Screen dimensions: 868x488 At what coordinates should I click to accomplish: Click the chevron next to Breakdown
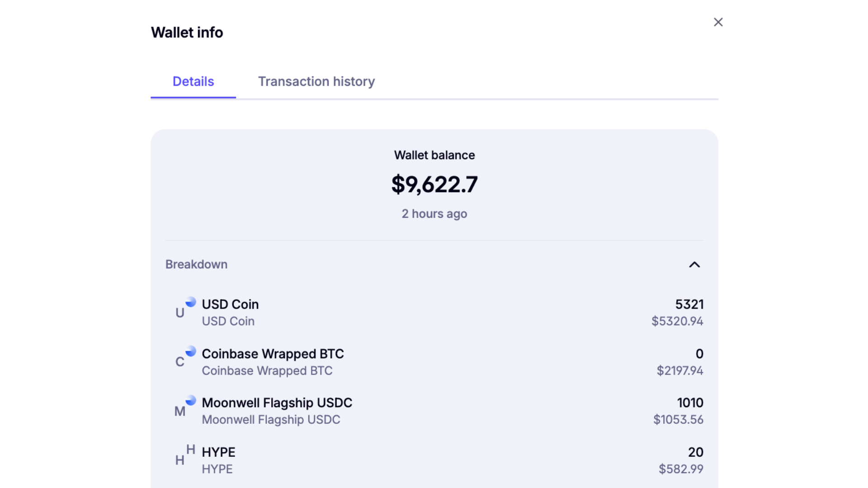[695, 265]
